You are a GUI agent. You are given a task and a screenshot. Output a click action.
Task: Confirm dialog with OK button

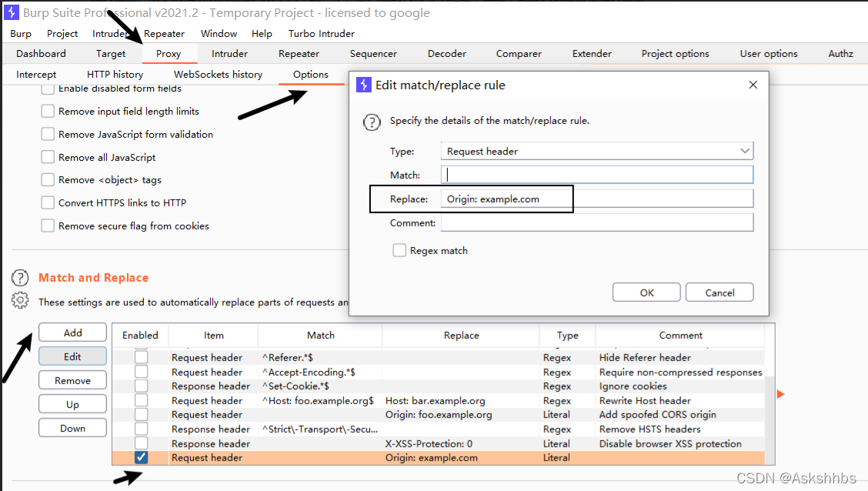point(646,292)
